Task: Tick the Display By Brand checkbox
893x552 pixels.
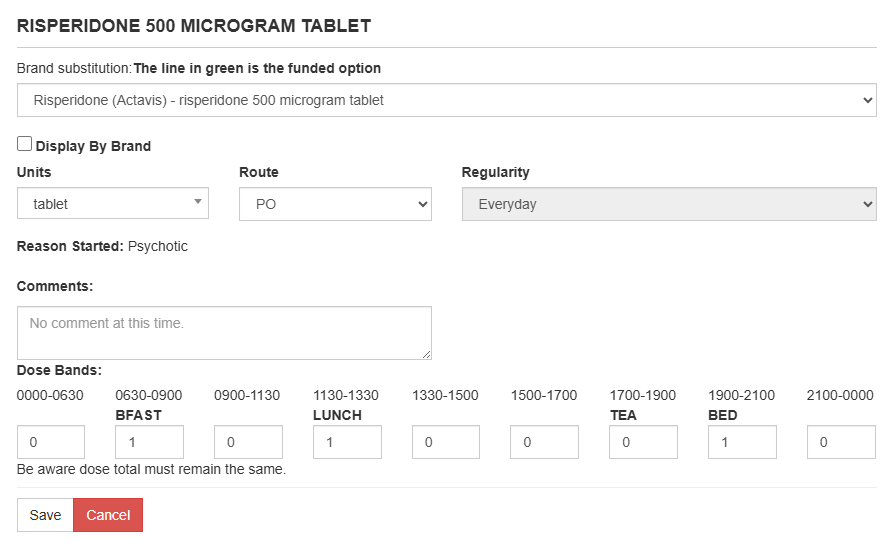Action: click(25, 144)
